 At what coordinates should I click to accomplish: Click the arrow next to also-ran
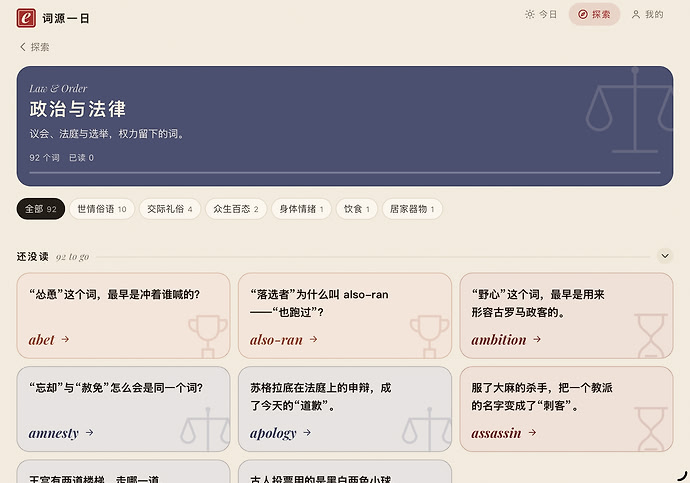pyautogui.click(x=313, y=339)
